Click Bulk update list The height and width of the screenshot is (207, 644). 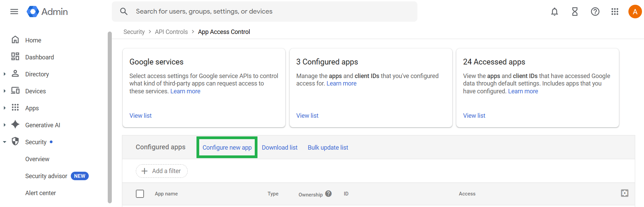point(328,148)
